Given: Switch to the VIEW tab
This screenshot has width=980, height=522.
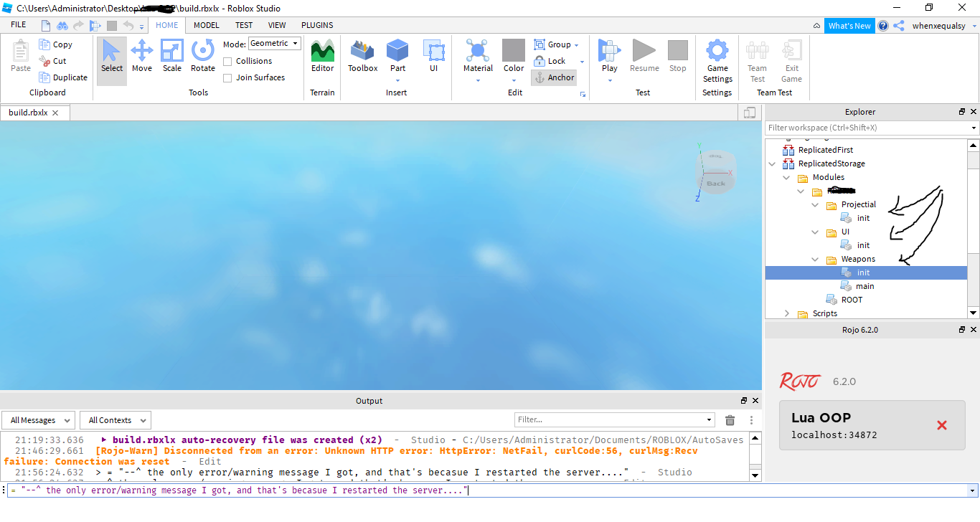Looking at the screenshot, I should [277, 25].
